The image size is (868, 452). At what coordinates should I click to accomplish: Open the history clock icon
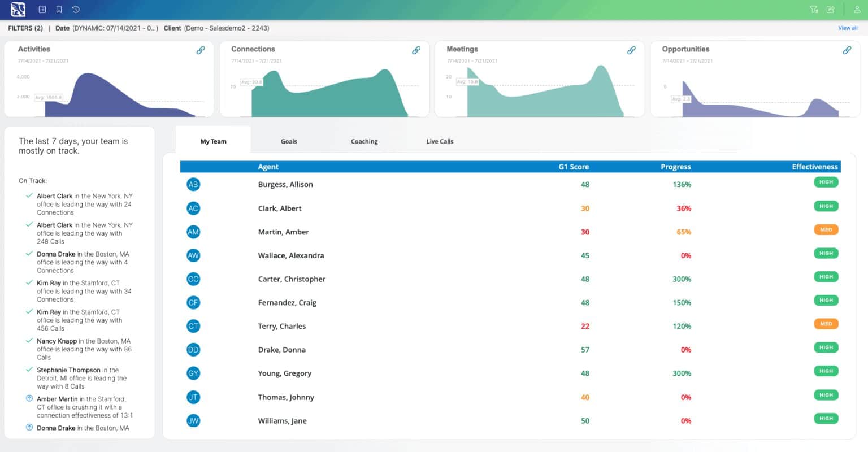pyautogui.click(x=76, y=10)
